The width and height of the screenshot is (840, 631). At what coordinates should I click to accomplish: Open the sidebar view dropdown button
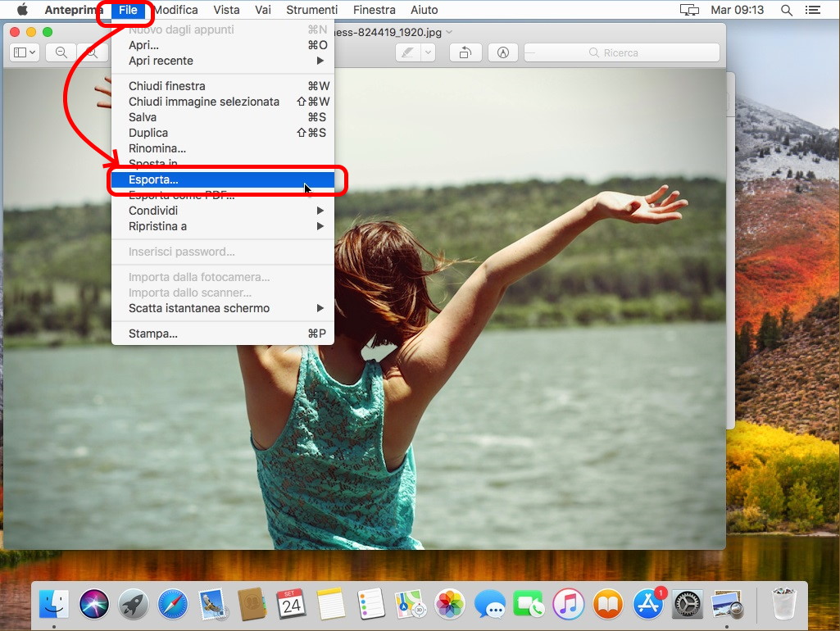tap(25, 52)
